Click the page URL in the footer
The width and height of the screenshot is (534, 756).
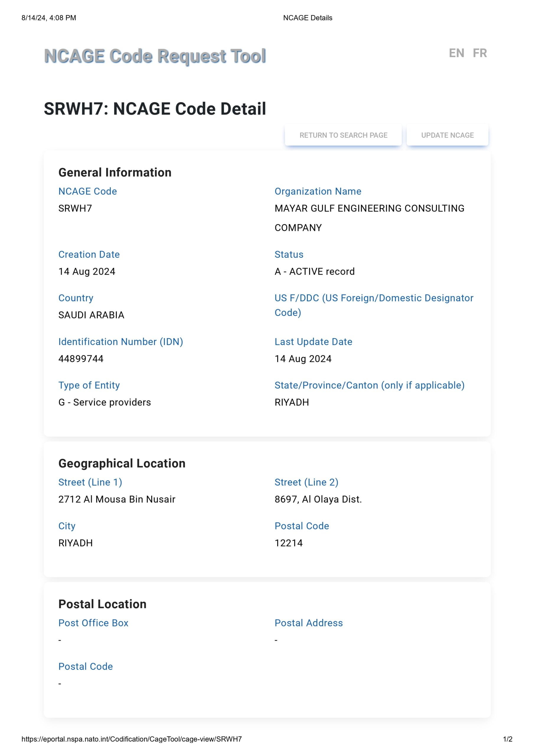coord(132,739)
